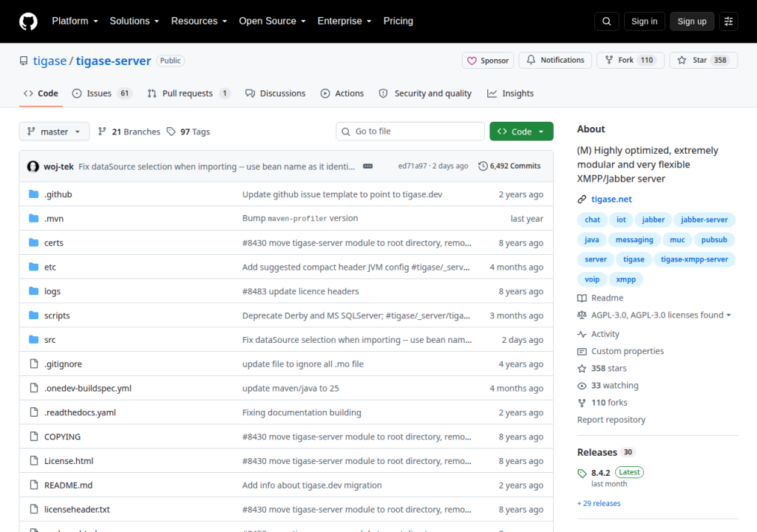This screenshot has width=757, height=532.
Task: Open the COPYING file
Action: (x=62, y=437)
